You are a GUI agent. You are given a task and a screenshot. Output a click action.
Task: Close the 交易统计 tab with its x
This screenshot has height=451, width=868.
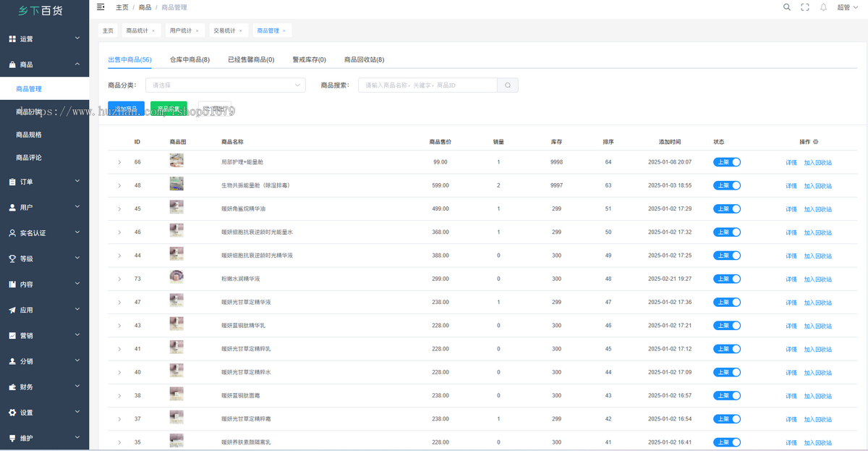(x=240, y=31)
